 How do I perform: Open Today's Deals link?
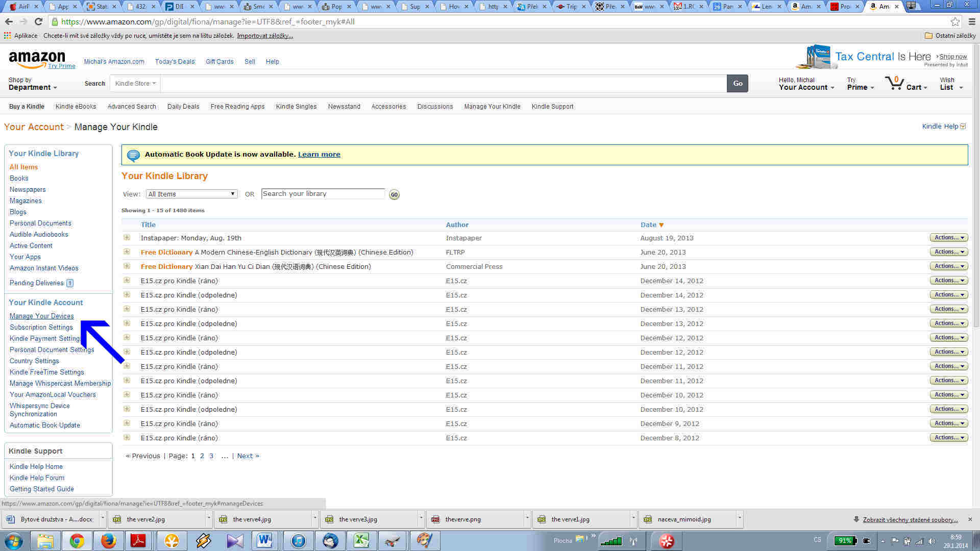tap(175, 62)
